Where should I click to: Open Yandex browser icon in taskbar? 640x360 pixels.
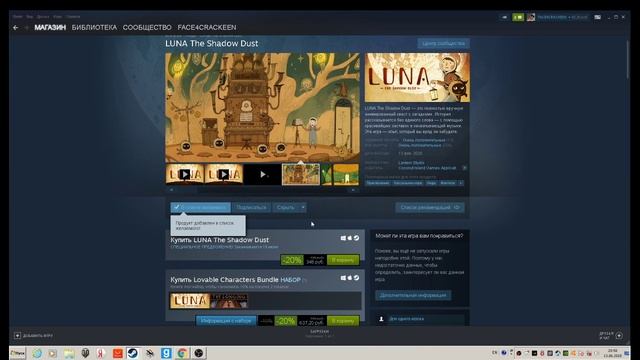[101, 353]
